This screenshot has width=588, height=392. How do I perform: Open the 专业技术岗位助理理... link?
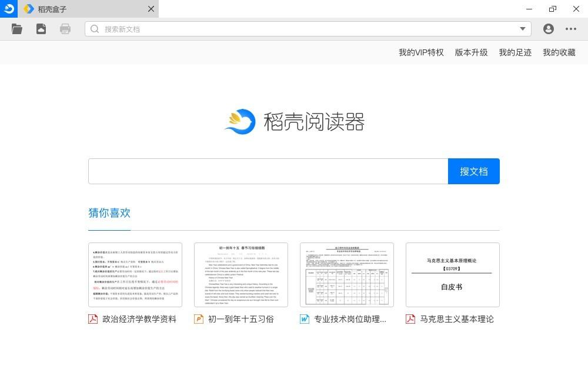click(350, 319)
